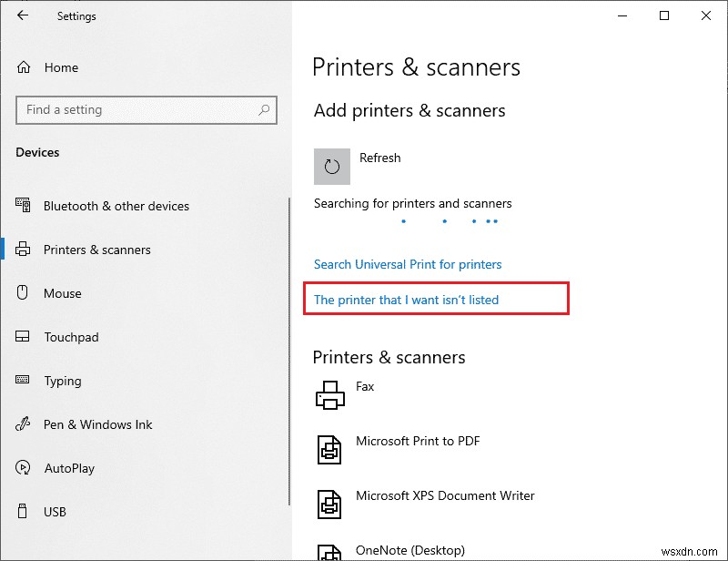The image size is (728, 561).
Task: Select the Mouse icon in the sidebar
Action: tap(22, 293)
